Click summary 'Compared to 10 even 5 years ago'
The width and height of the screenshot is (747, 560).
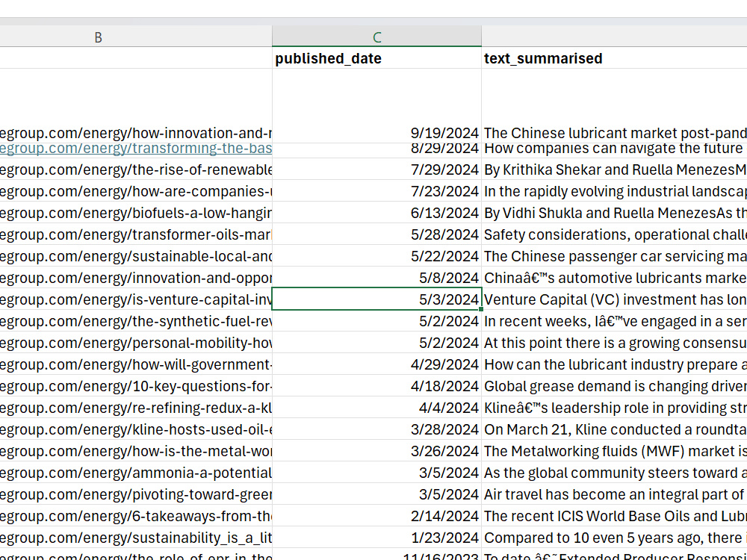pos(614,538)
